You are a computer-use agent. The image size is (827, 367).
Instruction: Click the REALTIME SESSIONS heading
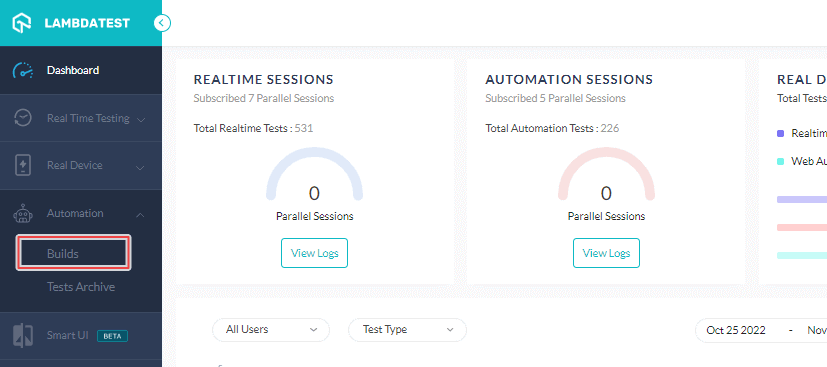(264, 80)
